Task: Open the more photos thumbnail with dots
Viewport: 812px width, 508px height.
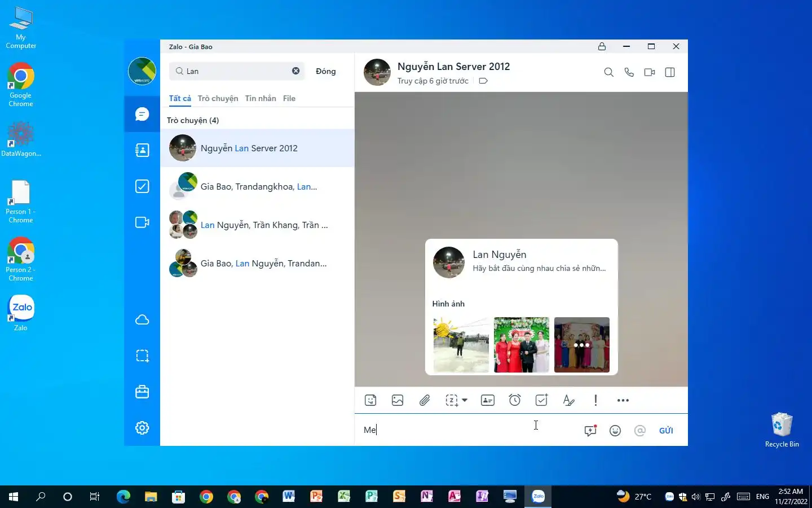Action: coord(582,345)
